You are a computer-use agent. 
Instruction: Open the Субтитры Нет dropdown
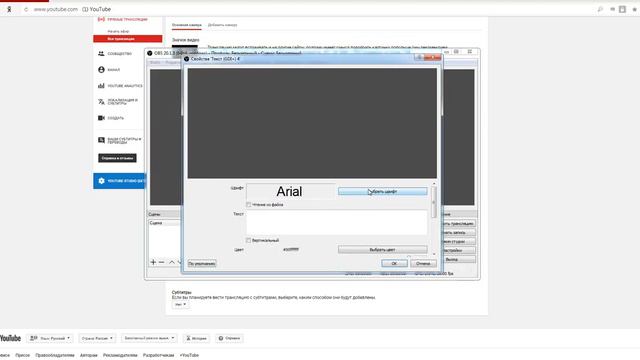point(180,304)
